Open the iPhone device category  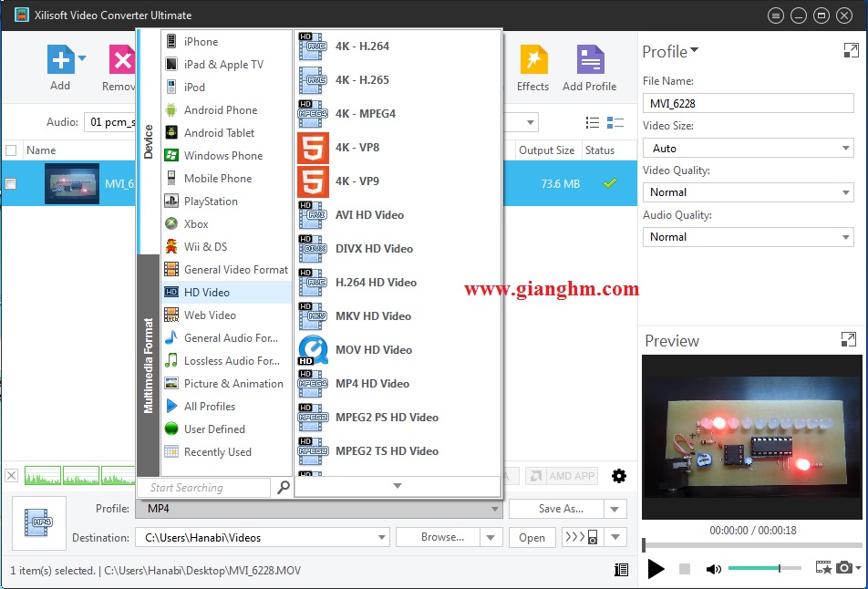pos(226,42)
